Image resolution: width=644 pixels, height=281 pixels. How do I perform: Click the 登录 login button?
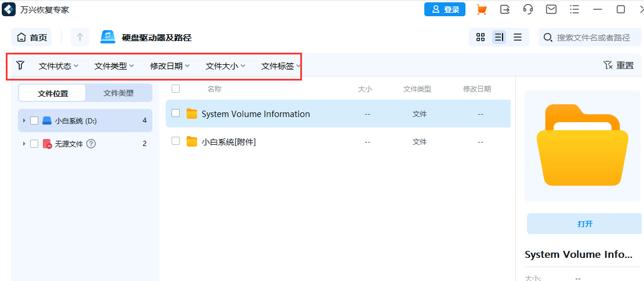[x=445, y=9]
